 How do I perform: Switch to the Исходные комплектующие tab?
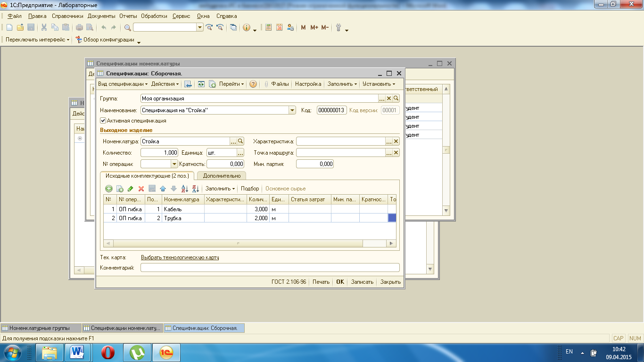pos(148,176)
